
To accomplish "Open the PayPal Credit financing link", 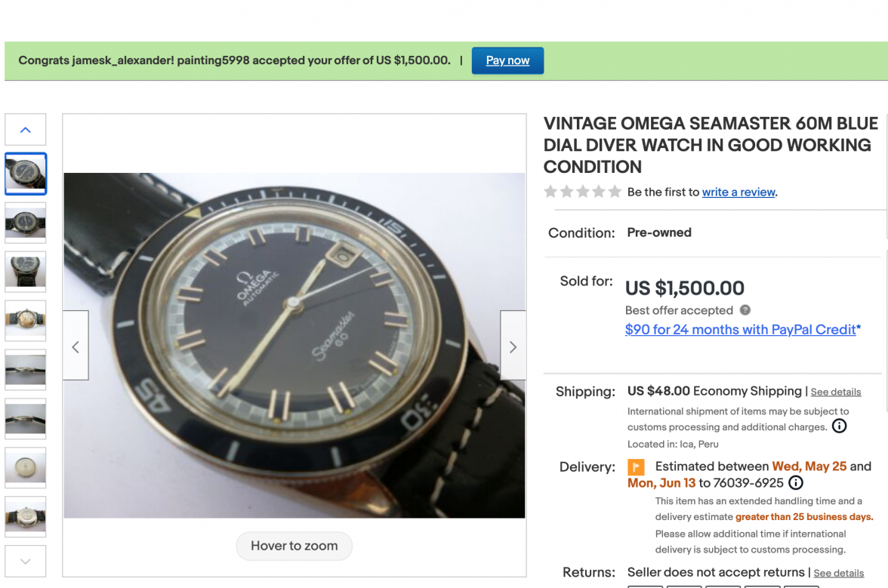I will click(x=743, y=329).
